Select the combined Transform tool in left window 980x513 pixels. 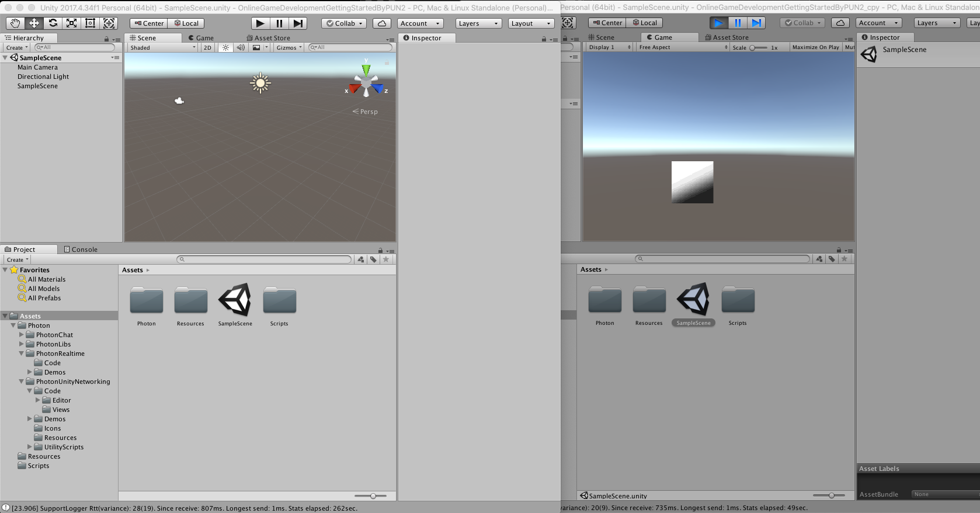[x=109, y=23]
